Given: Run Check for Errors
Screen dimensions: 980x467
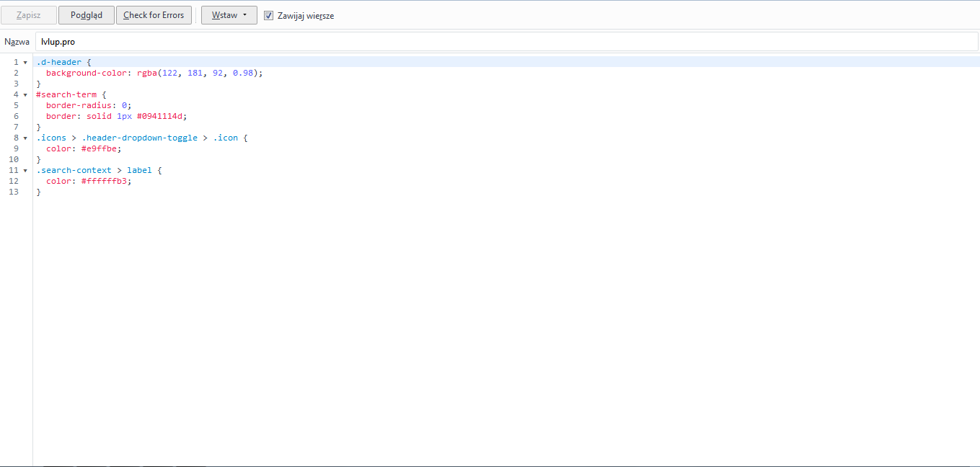Looking at the screenshot, I should [154, 15].
